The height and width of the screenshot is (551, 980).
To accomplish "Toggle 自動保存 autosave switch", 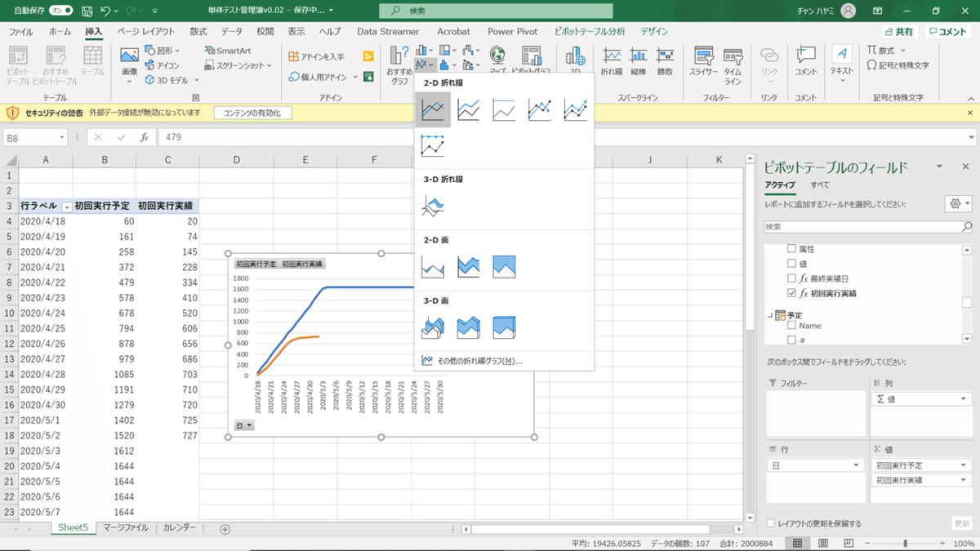I will [x=60, y=11].
